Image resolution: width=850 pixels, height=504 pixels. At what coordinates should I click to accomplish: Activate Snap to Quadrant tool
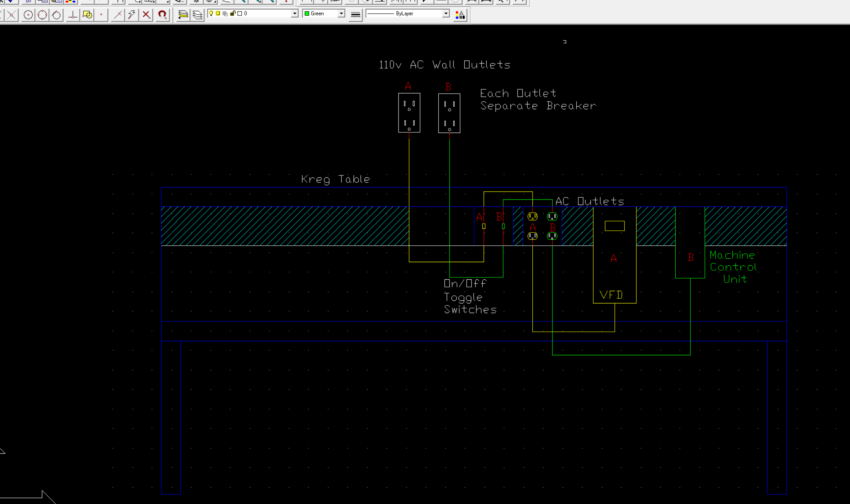42,15
